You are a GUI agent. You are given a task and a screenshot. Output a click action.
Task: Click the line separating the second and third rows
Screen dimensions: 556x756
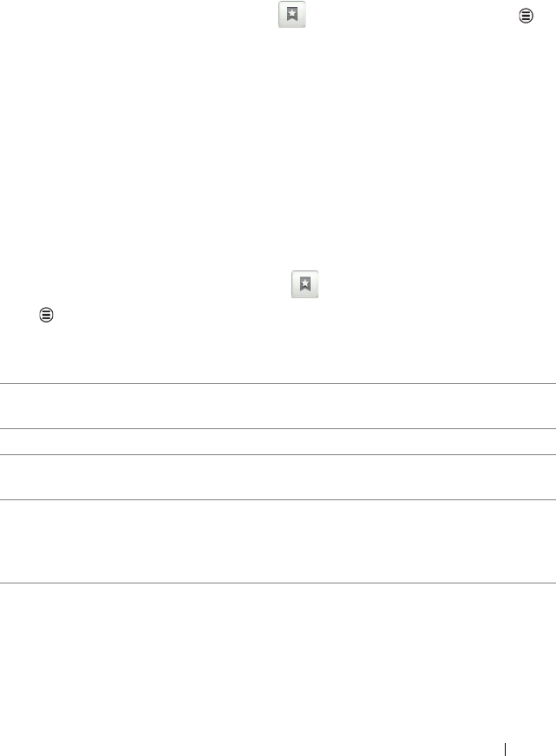point(278,454)
